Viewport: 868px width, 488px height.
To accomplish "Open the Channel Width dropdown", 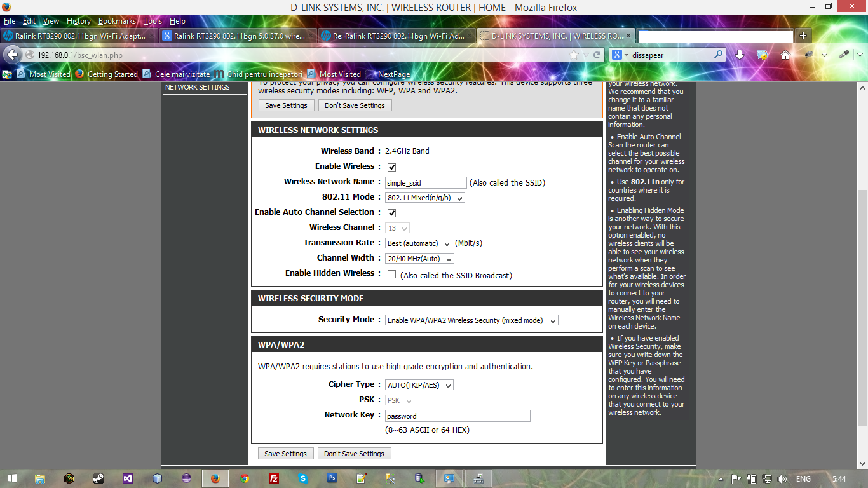I will pyautogui.click(x=420, y=259).
